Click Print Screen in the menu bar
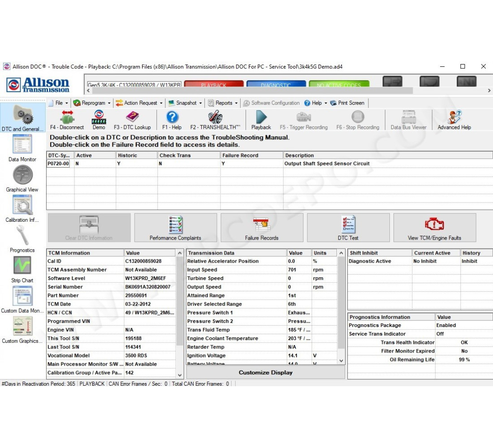The width and height of the screenshot is (493, 448). click(347, 103)
